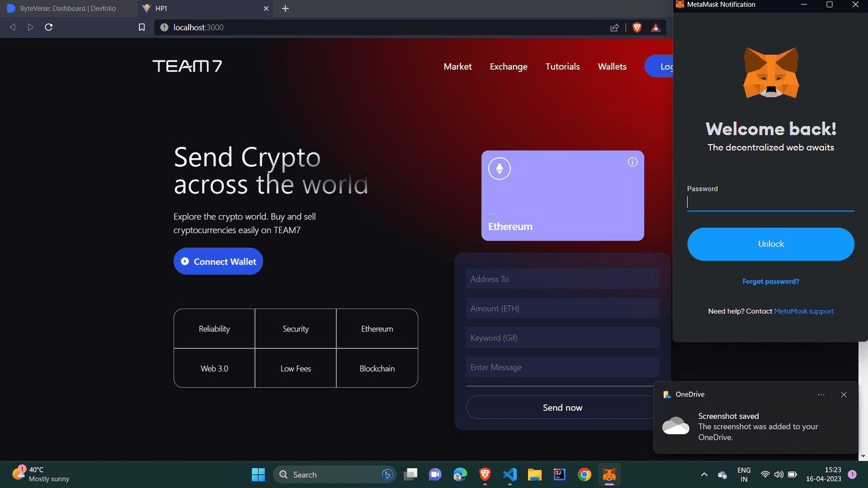
Task: Open the Brave Shields lion icon
Action: tap(637, 27)
